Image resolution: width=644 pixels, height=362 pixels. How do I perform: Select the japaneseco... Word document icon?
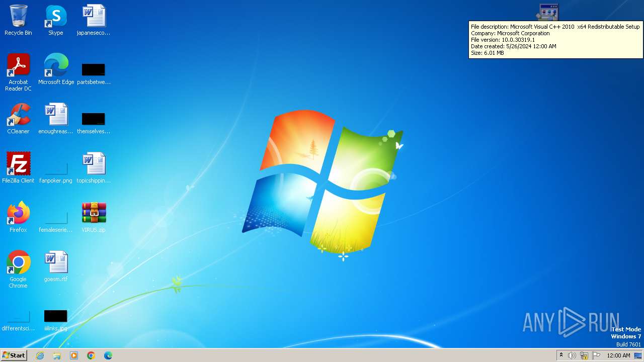94,20
